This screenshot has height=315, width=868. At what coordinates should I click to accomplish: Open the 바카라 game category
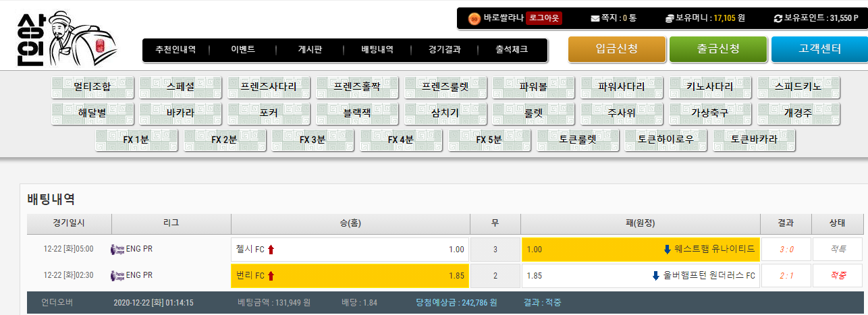180,113
